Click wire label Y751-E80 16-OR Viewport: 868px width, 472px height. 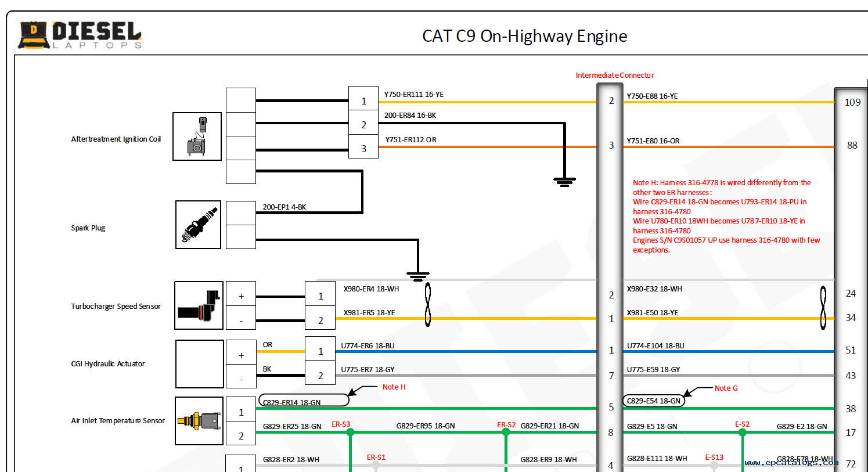(x=653, y=140)
